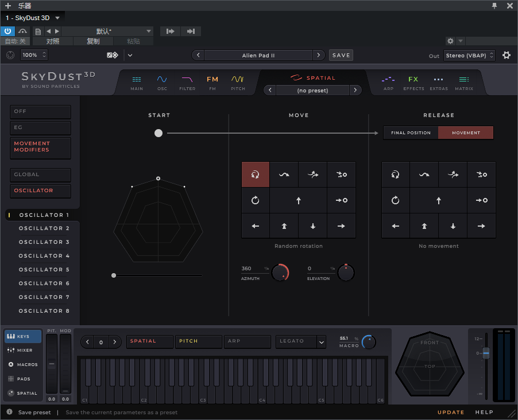Click ELEVATION knob
The width and height of the screenshot is (518, 420).
click(x=346, y=273)
